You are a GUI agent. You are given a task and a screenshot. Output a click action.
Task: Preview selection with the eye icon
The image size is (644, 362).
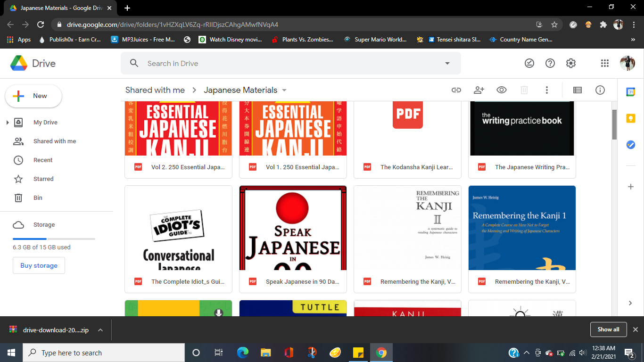pyautogui.click(x=501, y=90)
